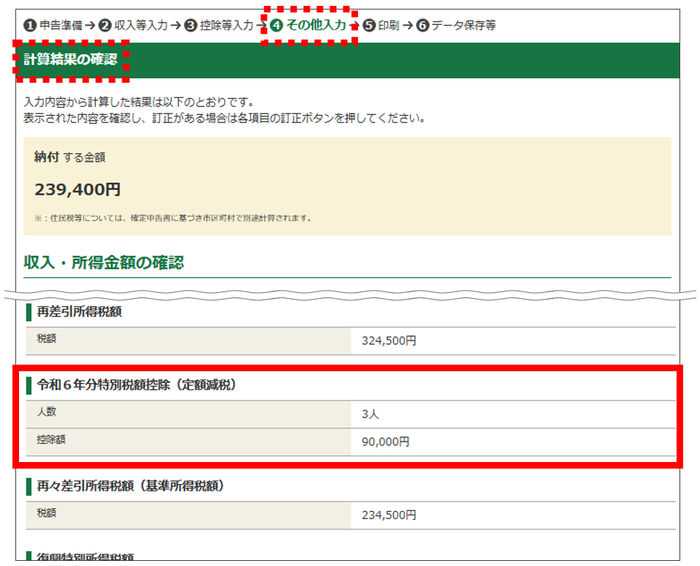Select the 申告準備 step label
The height and width of the screenshot is (566, 700).
coord(61,25)
